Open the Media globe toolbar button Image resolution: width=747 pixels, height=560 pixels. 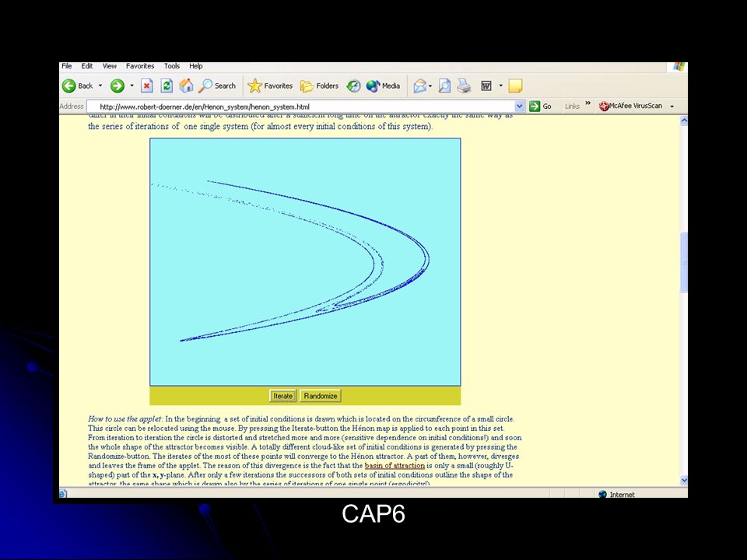tap(383, 86)
